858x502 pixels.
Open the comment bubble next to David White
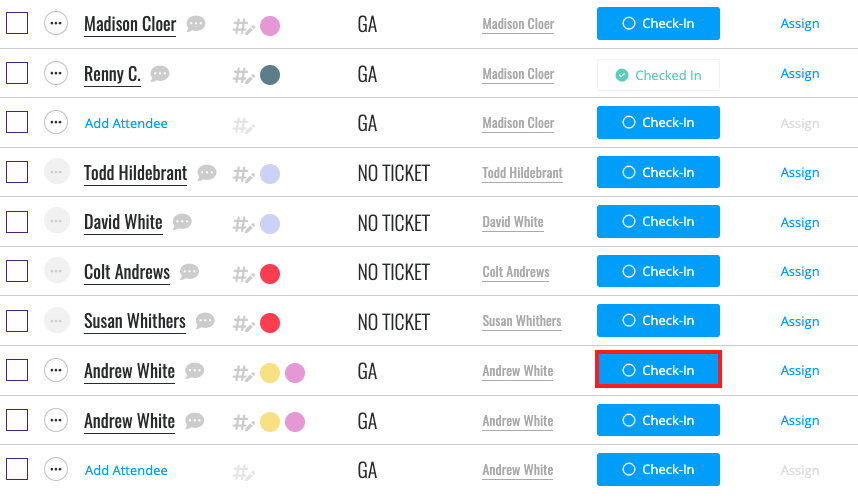pos(182,222)
